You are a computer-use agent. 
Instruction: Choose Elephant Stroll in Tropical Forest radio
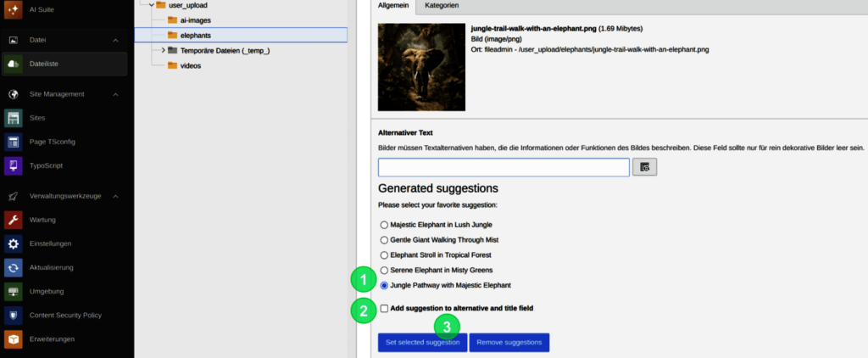coord(384,255)
